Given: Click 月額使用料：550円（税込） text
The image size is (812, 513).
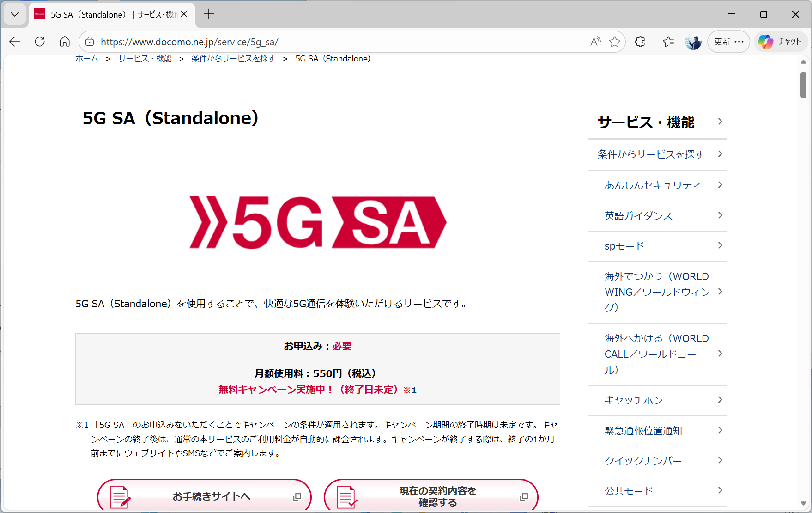Looking at the screenshot, I should (318, 373).
